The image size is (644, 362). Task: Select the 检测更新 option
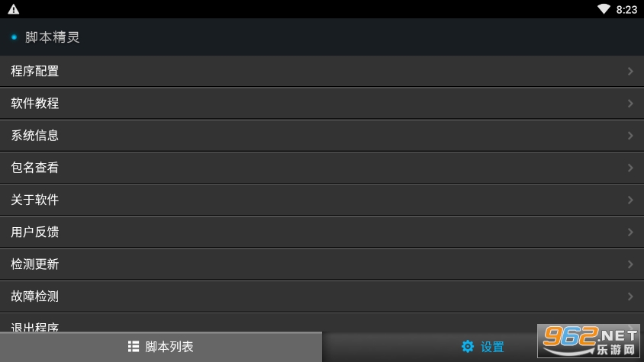pyautogui.click(x=322, y=264)
